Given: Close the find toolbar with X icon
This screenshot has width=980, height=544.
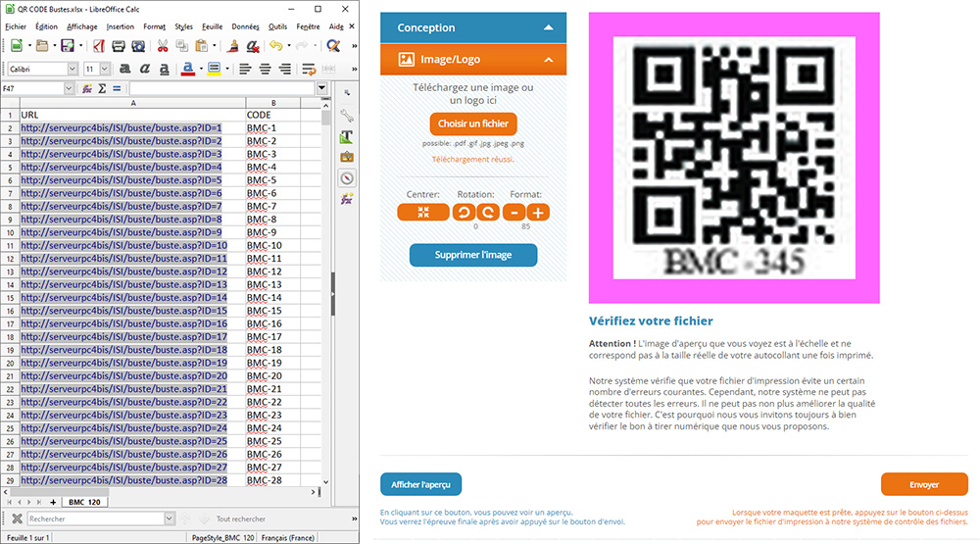Looking at the screenshot, I should [x=17, y=519].
